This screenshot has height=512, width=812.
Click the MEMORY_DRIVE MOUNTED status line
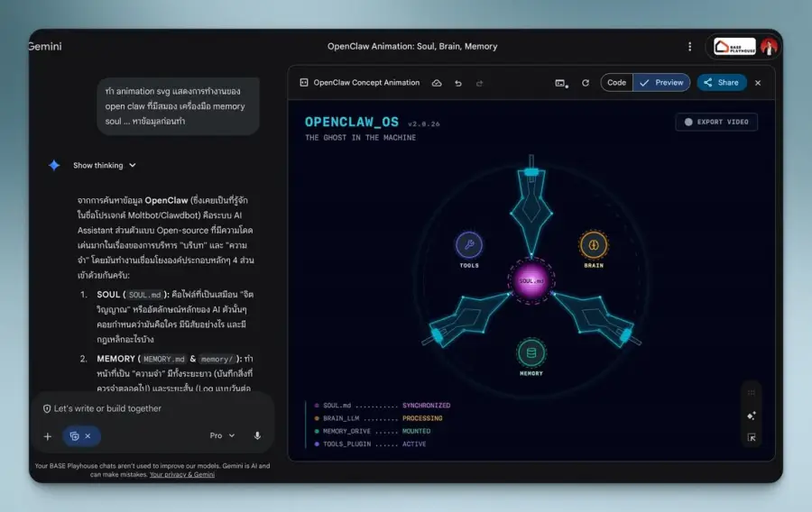(373, 431)
